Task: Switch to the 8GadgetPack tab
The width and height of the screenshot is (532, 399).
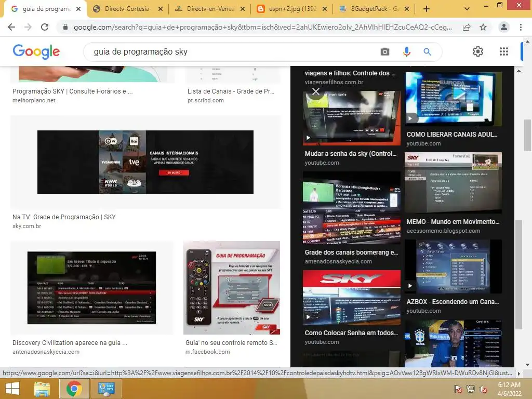Action: (374, 9)
